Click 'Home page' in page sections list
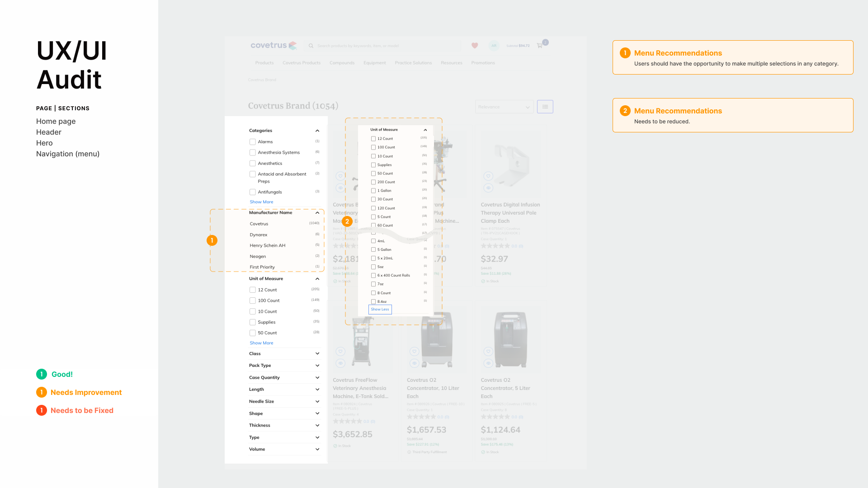This screenshot has height=488, width=868. tap(56, 121)
